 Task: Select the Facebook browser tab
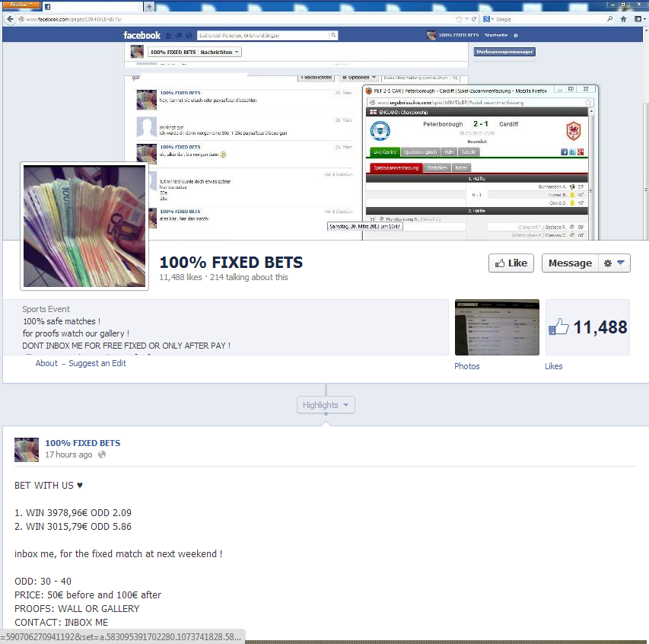coord(91,7)
